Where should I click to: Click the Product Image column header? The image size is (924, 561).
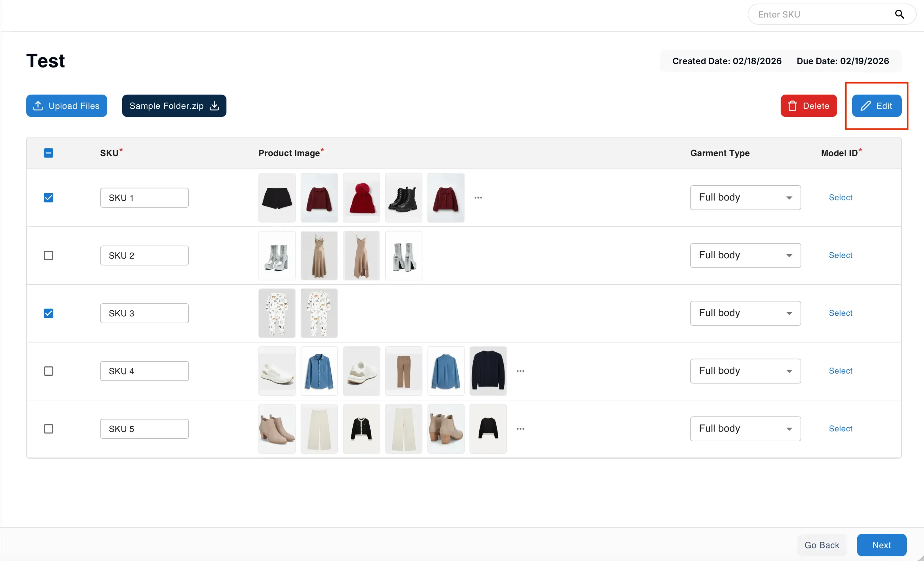[291, 153]
